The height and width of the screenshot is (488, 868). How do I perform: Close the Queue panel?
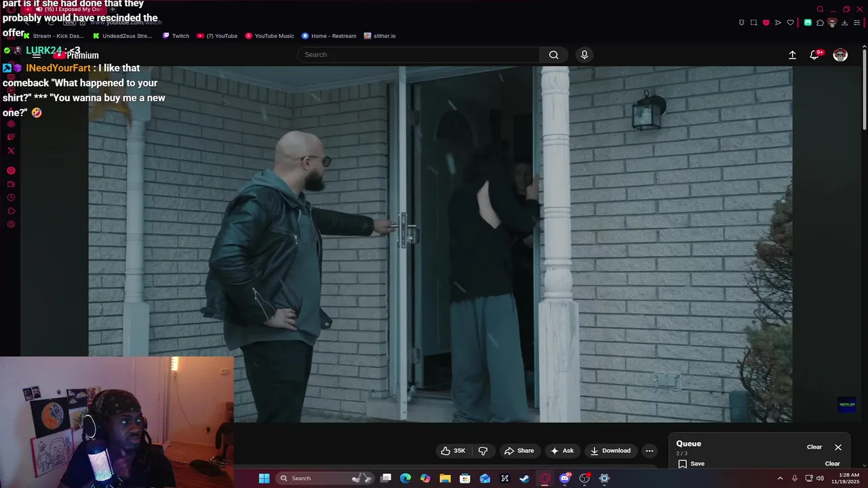point(838,447)
